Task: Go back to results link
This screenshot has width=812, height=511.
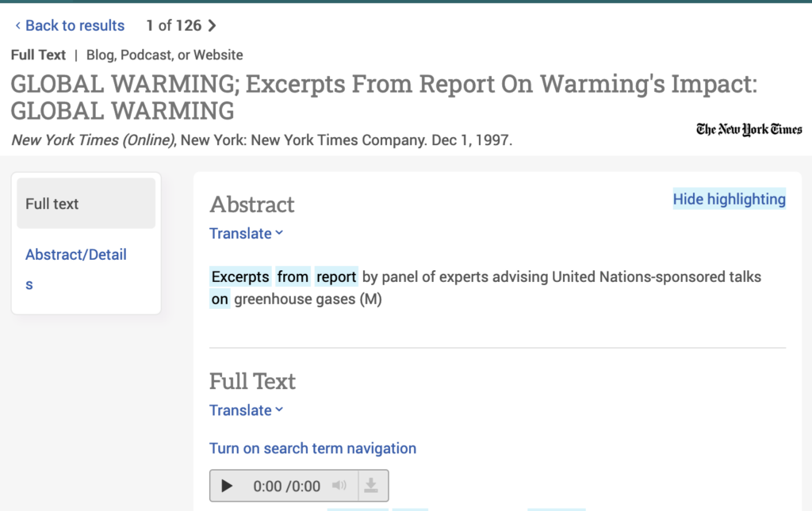Action: (70, 26)
